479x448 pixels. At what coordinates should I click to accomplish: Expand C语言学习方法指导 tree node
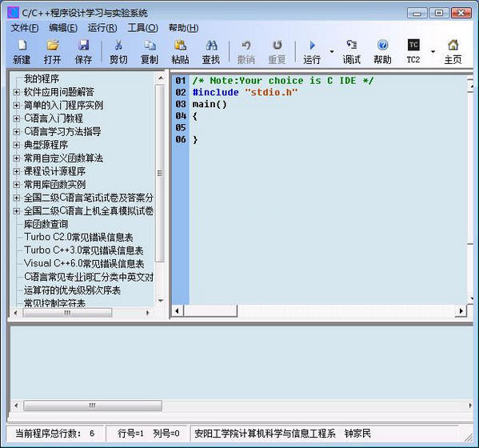[17, 131]
